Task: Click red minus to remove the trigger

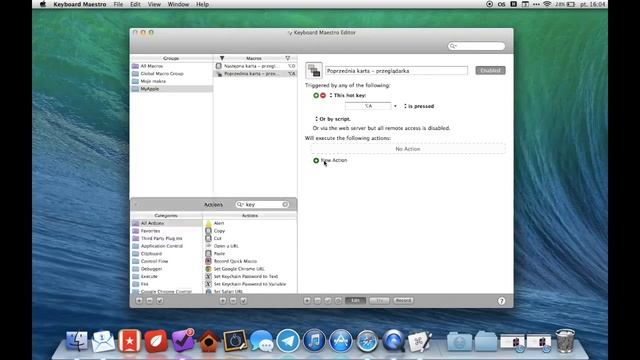Action: pyautogui.click(x=323, y=95)
